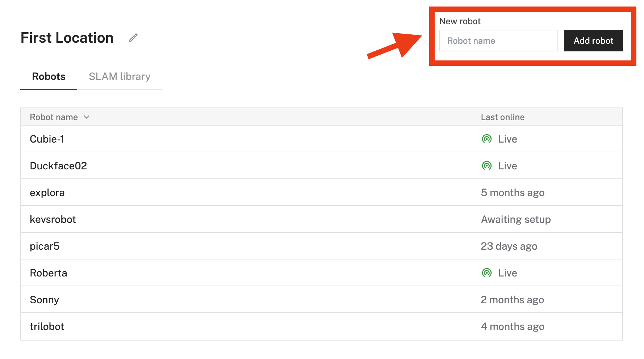The width and height of the screenshot is (644, 359).
Task: Click the Live text for Cubie-1
Action: pos(507,139)
